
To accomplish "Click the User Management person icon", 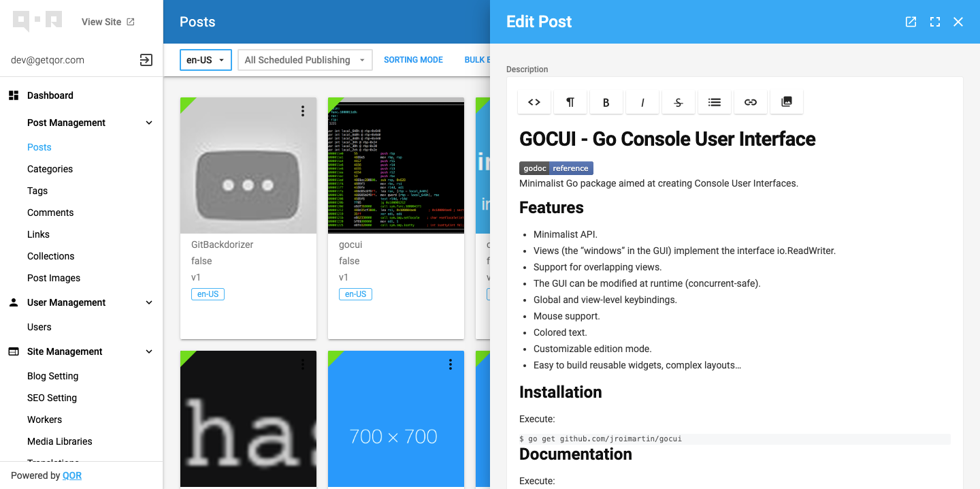I will (14, 302).
